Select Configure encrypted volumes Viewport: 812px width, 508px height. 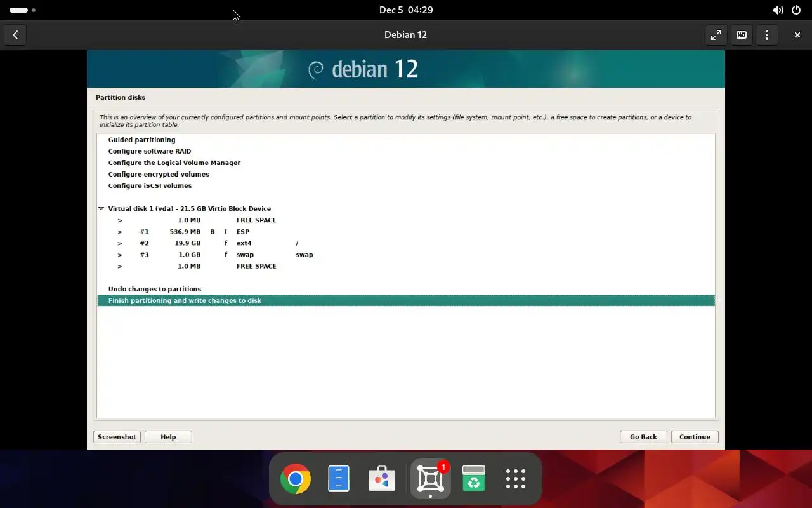[x=406, y=174]
